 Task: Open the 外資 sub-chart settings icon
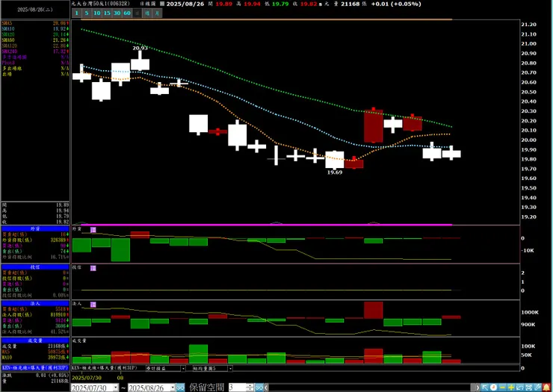93,230
